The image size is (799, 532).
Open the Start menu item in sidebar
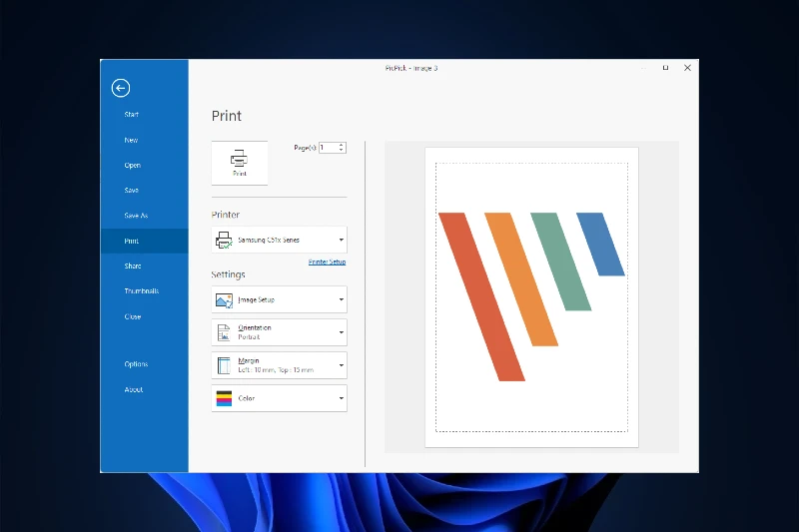click(145, 115)
